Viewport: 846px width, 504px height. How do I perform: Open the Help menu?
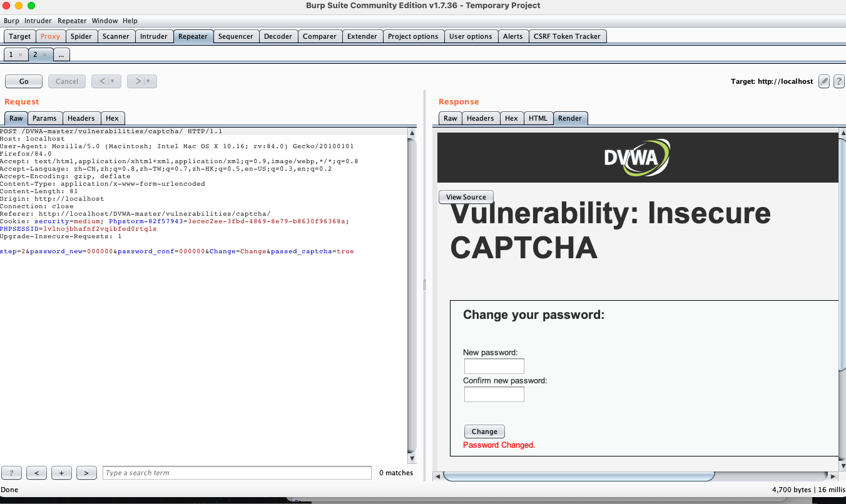[x=130, y=21]
